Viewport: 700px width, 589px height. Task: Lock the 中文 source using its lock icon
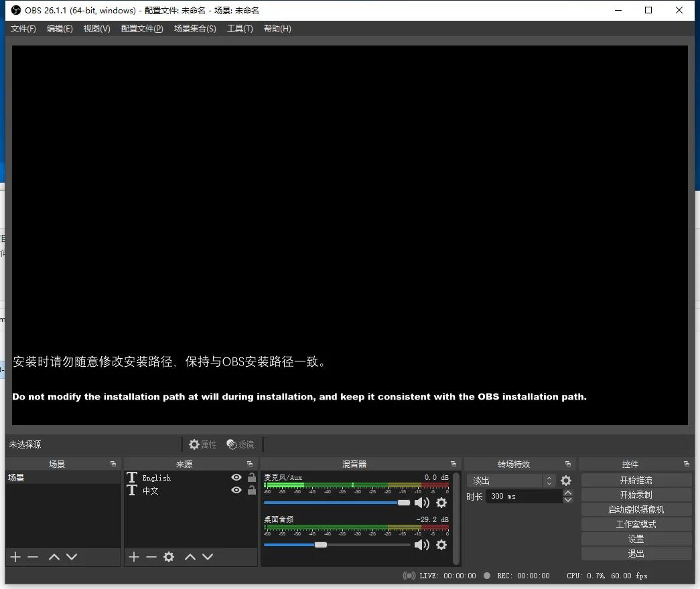(252, 491)
